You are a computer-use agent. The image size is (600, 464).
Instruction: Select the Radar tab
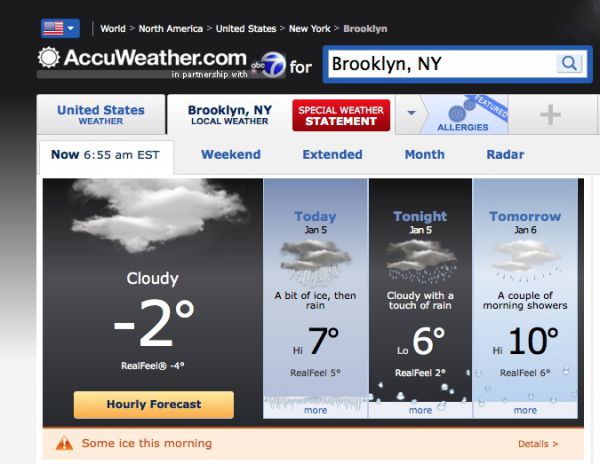coord(505,155)
